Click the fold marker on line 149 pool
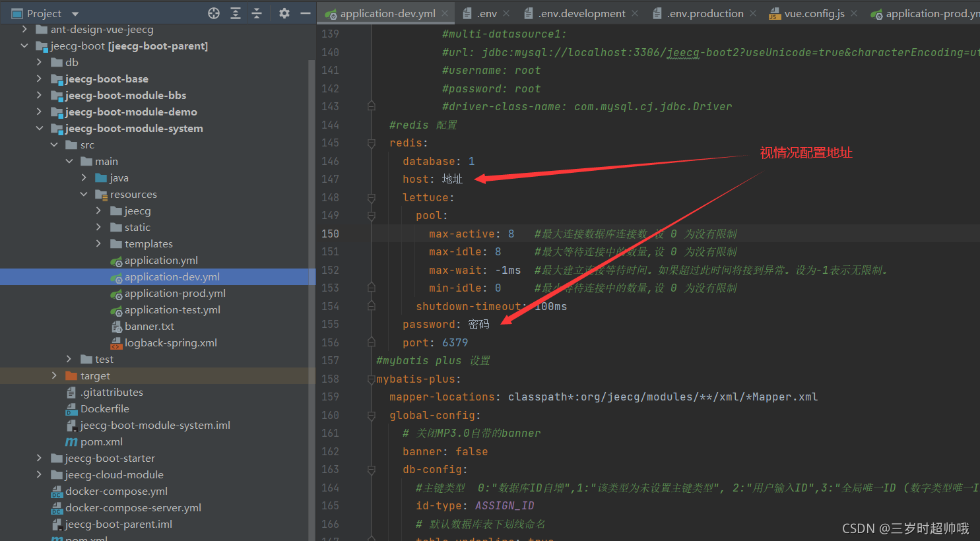This screenshot has height=541, width=980. [372, 216]
